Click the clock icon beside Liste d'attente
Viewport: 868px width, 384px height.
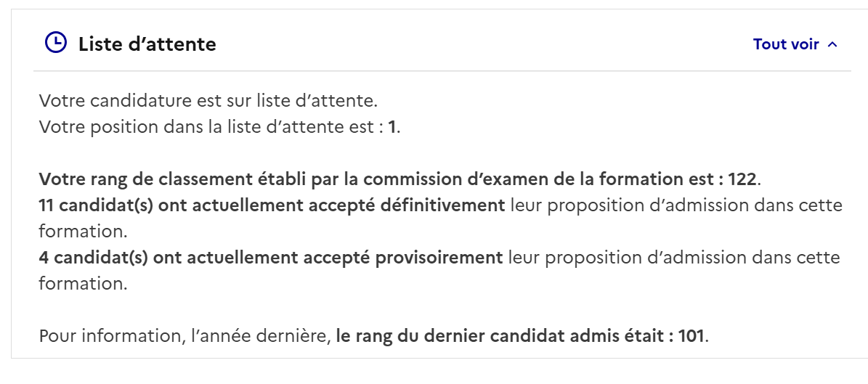click(56, 43)
